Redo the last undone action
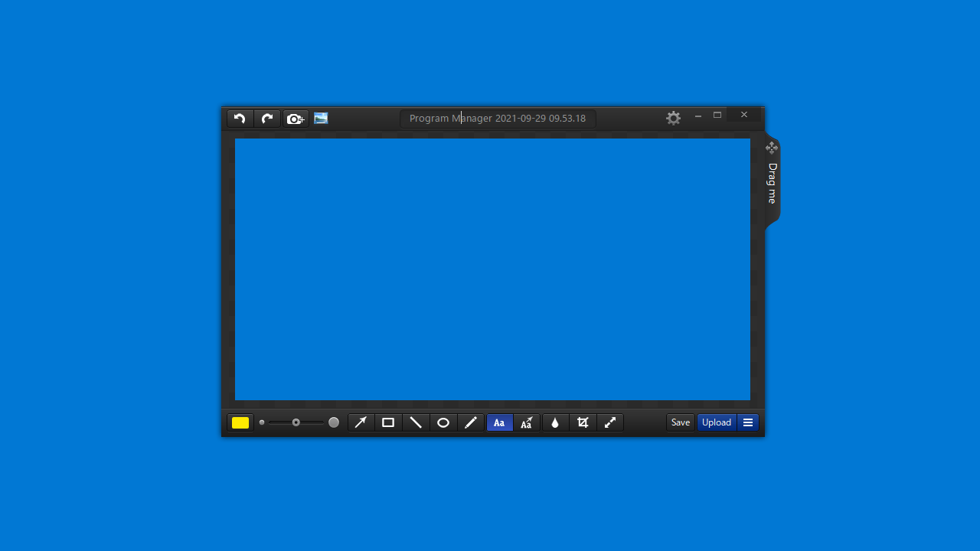This screenshot has width=980, height=551. coord(267,119)
